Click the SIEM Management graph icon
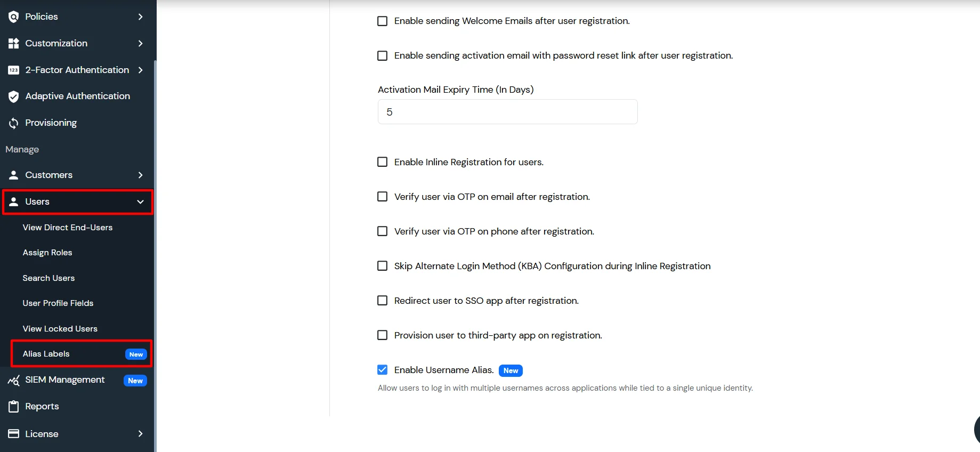Screen dimensions: 980x452 point(13,380)
